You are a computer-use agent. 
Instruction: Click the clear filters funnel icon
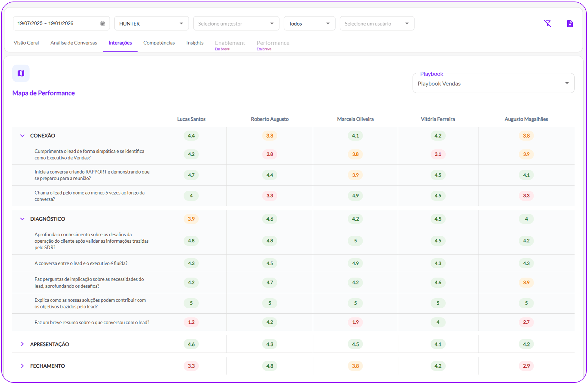tap(547, 23)
